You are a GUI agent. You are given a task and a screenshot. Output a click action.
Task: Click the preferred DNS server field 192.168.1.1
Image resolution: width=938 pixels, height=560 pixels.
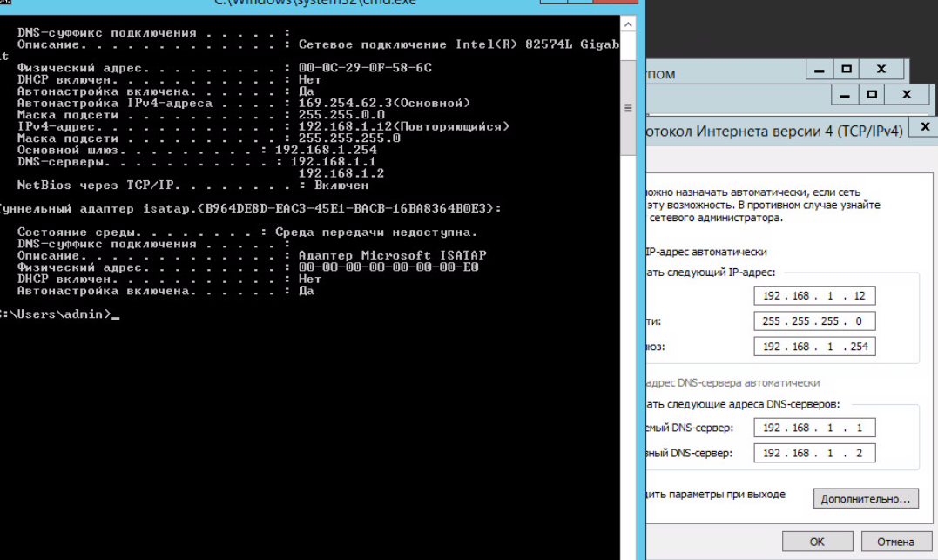pos(814,428)
